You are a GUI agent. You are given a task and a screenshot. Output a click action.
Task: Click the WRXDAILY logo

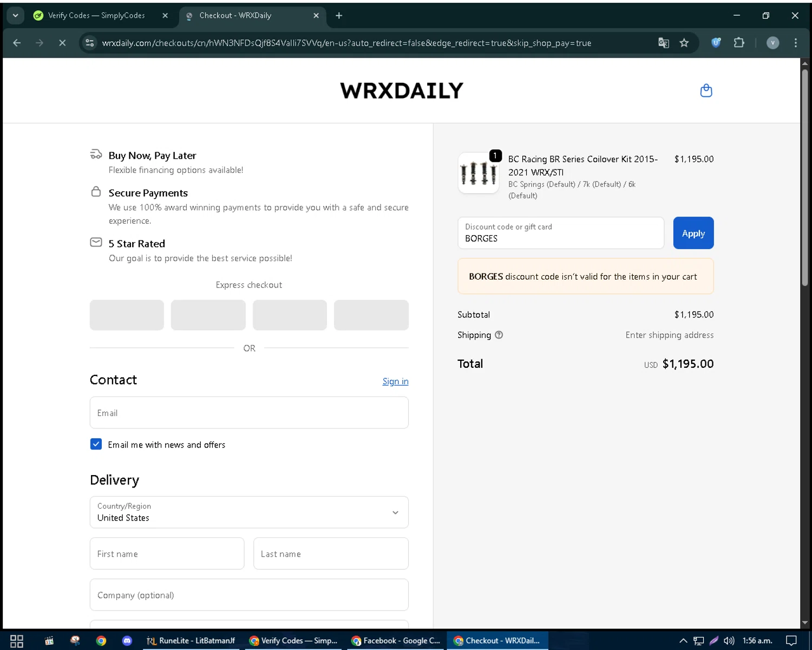point(402,90)
